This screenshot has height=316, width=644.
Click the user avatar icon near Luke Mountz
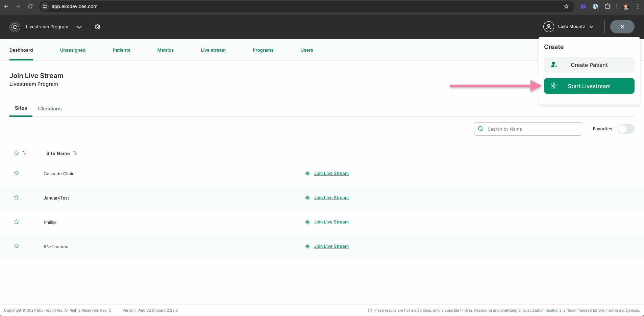[x=549, y=27]
